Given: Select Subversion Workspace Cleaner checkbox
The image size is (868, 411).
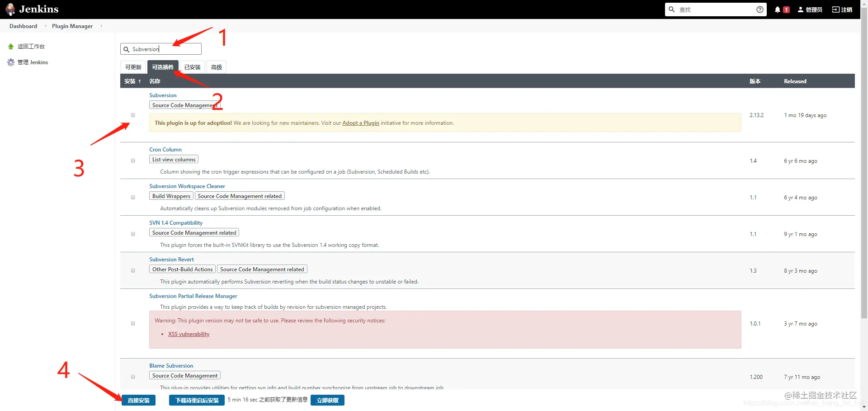Looking at the screenshot, I should 133,197.
